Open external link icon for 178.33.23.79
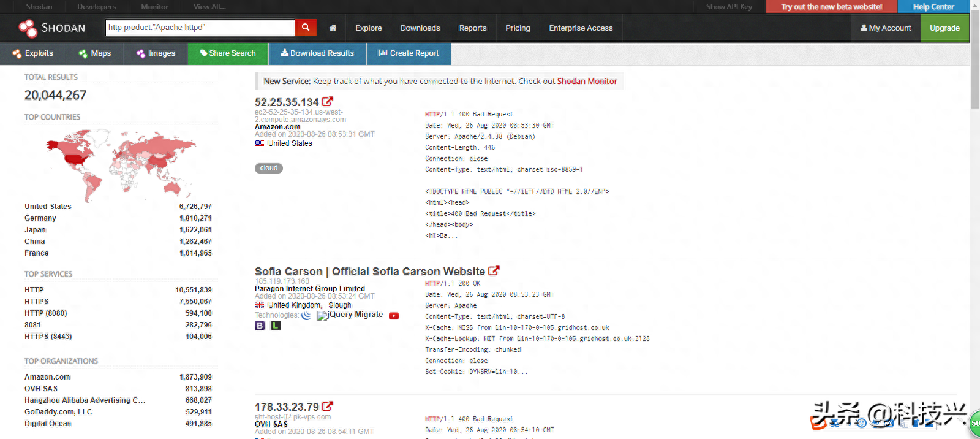This screenshot has width=980, height=439. [x=328, y=407]
